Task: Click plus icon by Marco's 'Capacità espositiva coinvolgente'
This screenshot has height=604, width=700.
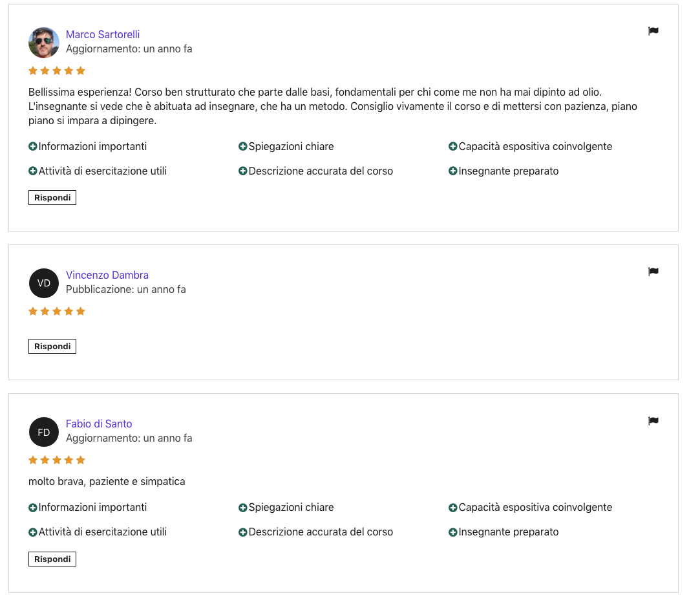Action: [x=453, y=147]
